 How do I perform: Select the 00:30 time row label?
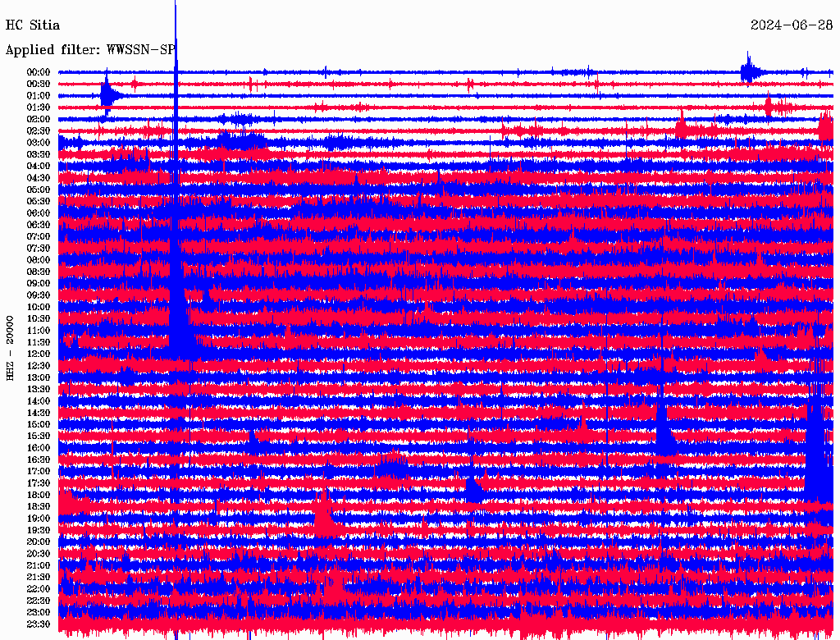pyautogui.click(x=39, y=84)
